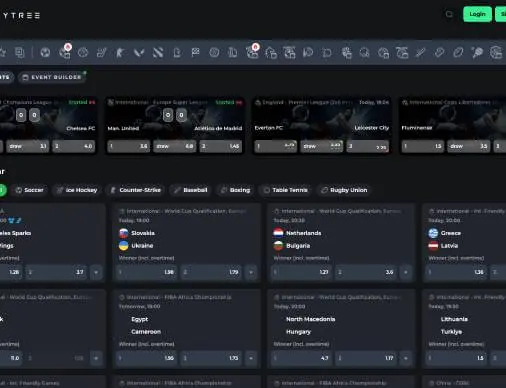Image resolution: width=506 pixels, height=388 pixels.
Task: Open the Event Builder tab
Action: point(52,77)
